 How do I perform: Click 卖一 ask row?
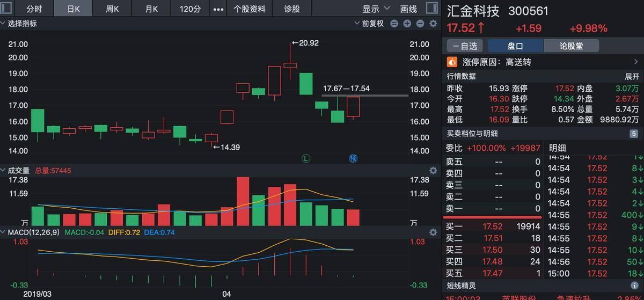click(493, 209)
